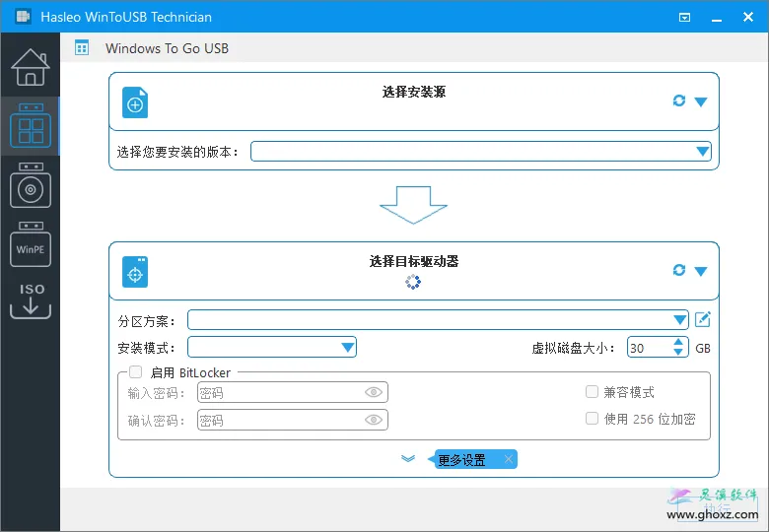769x532 pixels.
Task: Open the 分区方案 partition scheme dropdown
Action: pos(438,320)
